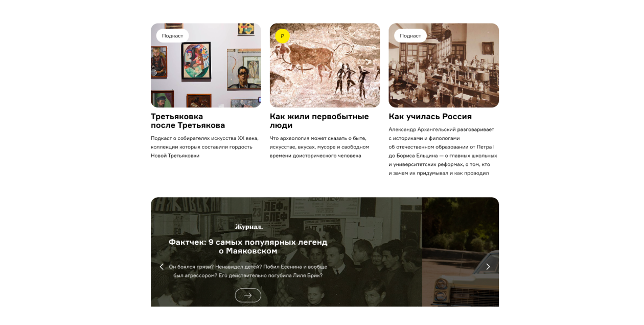This screenshot has height=325, width=644.
Task: Open Как училась Россия title
Action: coord(430,117)
